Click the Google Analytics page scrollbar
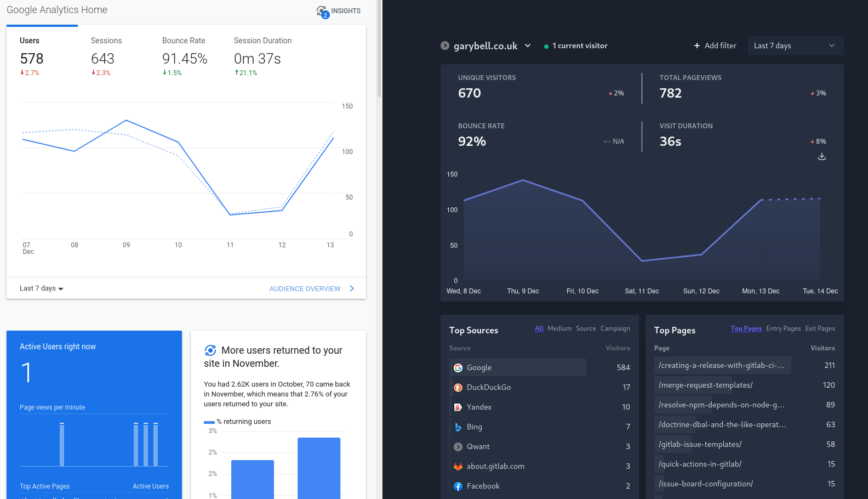The image size is (868, 499). [x=379, y=49]
